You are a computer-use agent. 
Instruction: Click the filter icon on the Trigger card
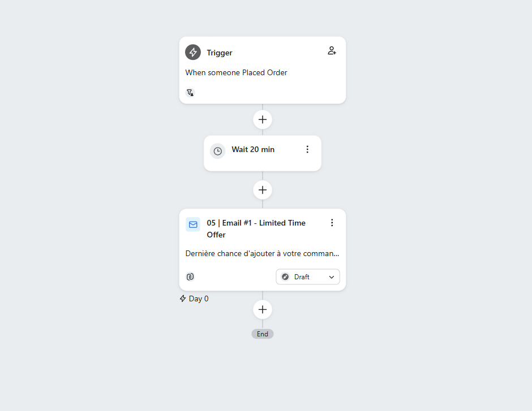click(190, 92)
